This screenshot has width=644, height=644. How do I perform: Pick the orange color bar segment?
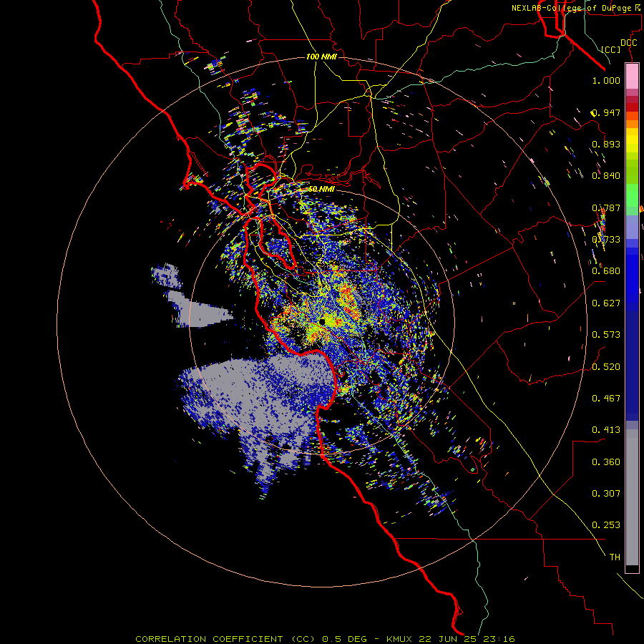click(x=632, y=124)
